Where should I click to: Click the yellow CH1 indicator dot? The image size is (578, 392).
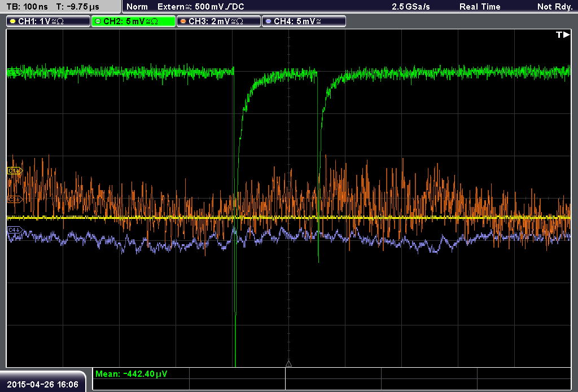[13, 21]
